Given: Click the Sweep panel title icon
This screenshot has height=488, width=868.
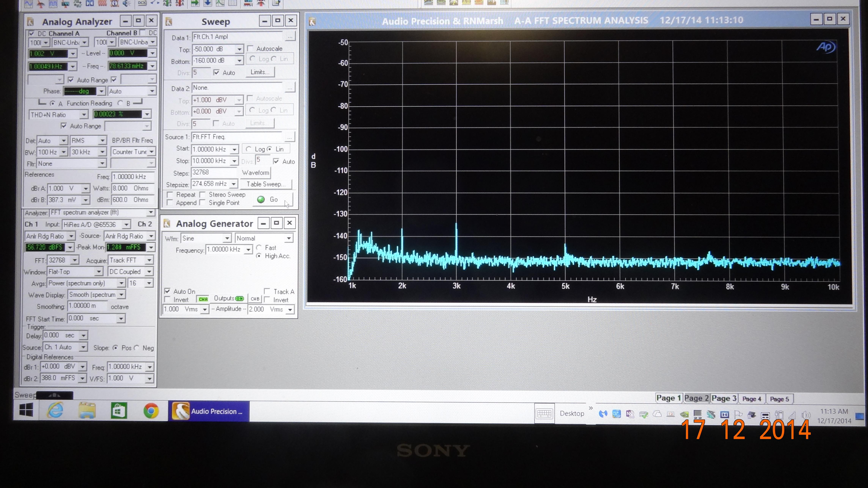Looking at the screenshot, I should (169, 22).
